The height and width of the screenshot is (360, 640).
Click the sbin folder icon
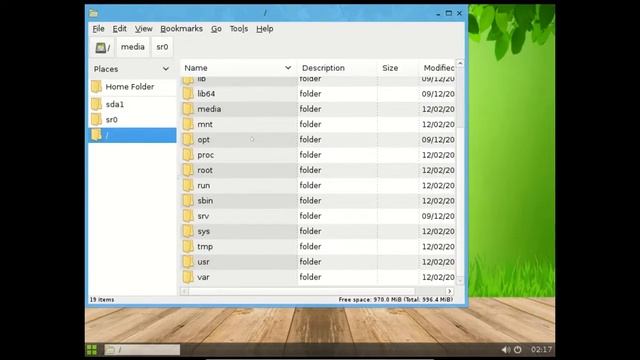click(188, 201)
